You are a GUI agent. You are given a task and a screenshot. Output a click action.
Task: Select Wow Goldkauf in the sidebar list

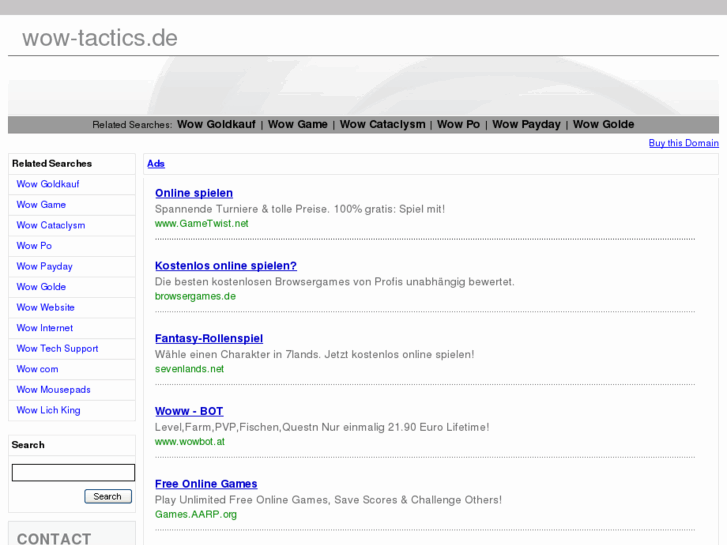(x=48, y=184)
